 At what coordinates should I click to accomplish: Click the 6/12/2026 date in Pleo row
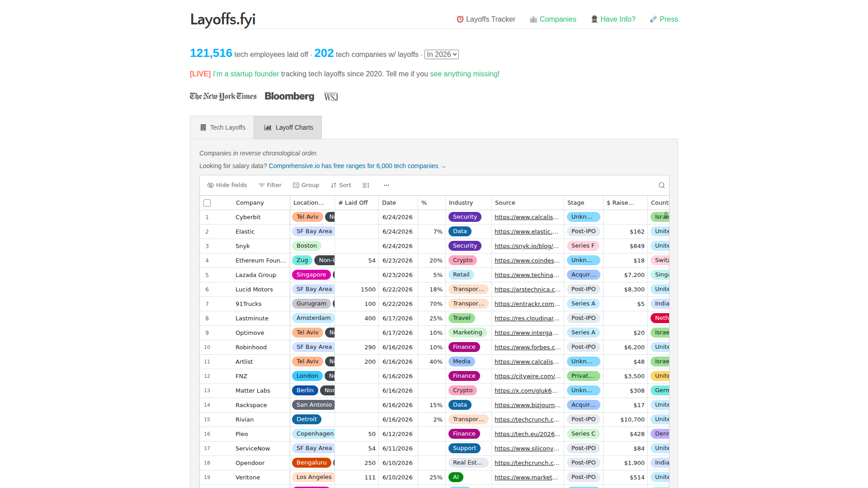point(397,434)
